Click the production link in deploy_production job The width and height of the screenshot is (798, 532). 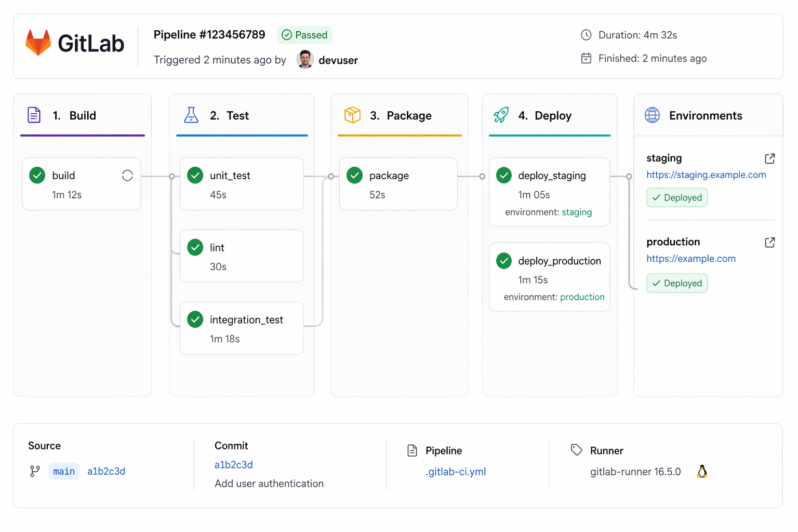[582, 297]
